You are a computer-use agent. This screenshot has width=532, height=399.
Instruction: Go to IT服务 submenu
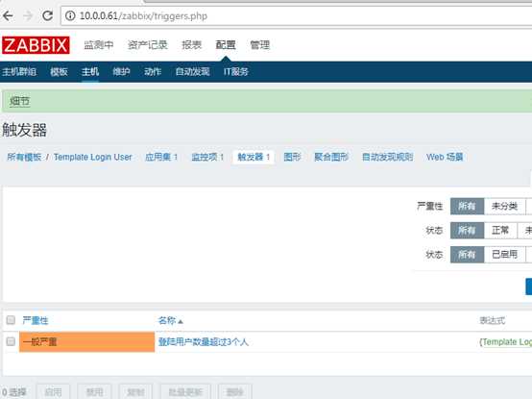(236, 72)
